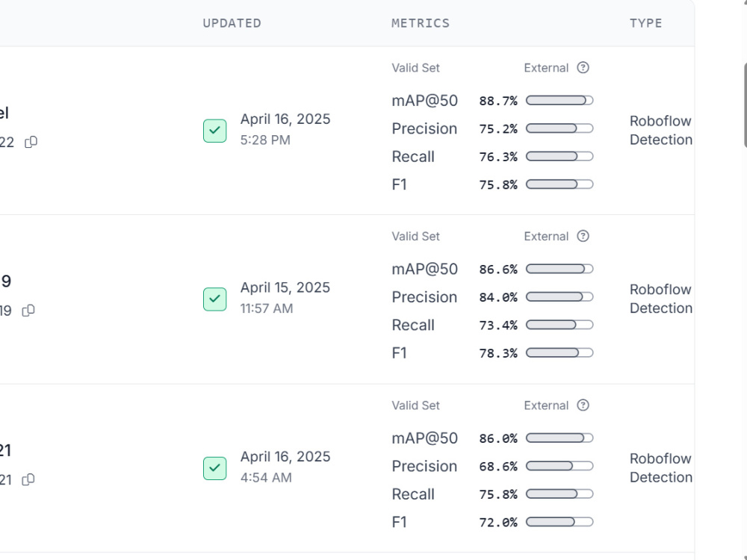Open External help icon for April 16 5:28 PM model
This screenshot has height=560, width=747.
point(583,68)
